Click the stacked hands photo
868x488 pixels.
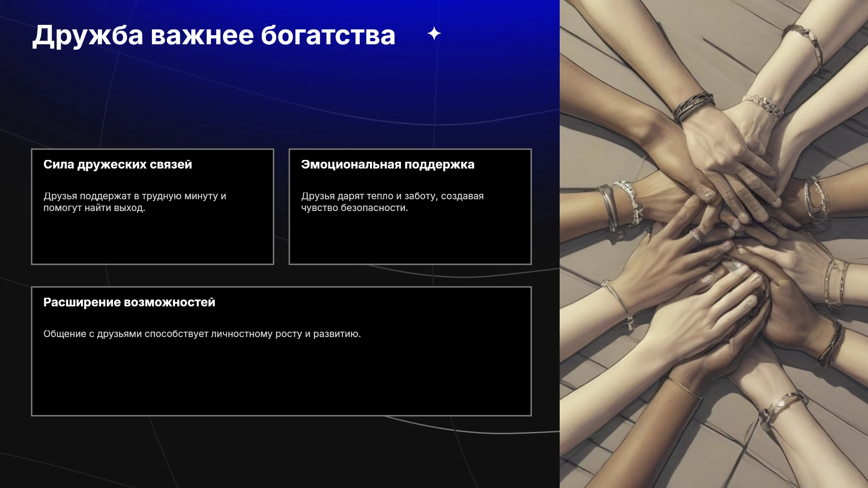click(714, 244)
